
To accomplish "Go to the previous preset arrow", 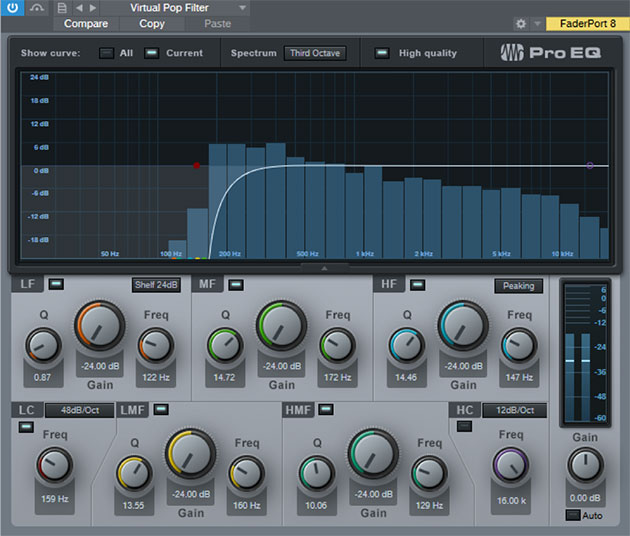I will [79, 8].
